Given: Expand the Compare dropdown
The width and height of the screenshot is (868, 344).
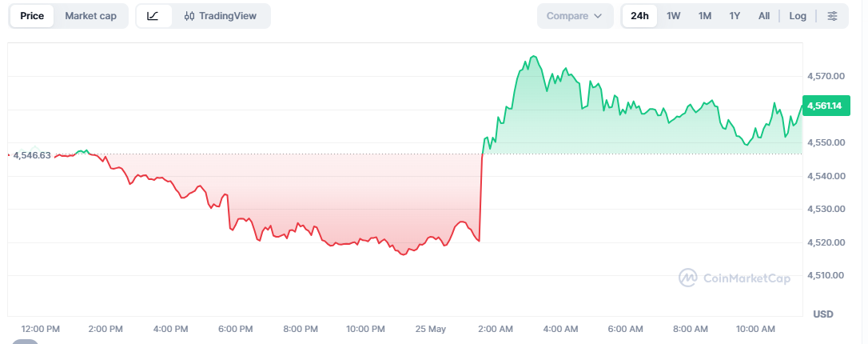Looking at the screenshot, I should coord(575,16).
